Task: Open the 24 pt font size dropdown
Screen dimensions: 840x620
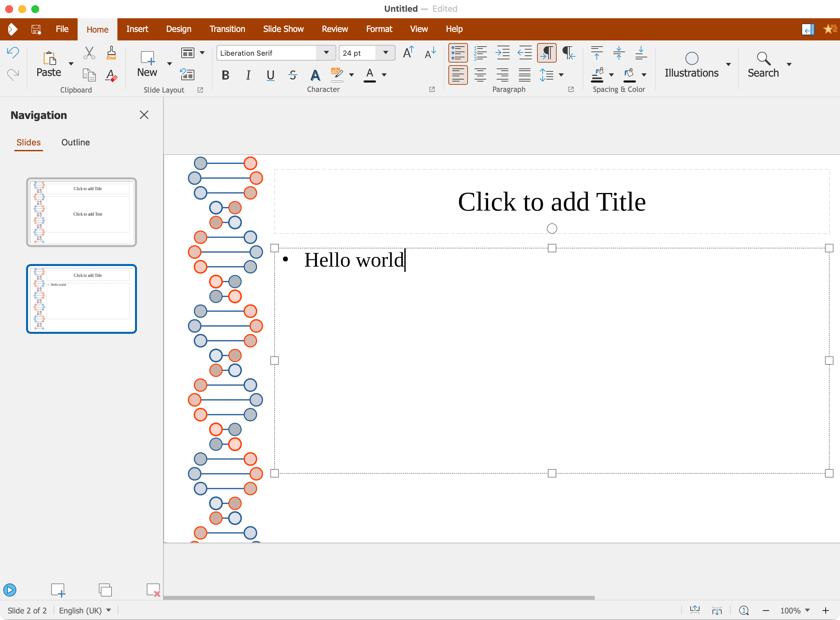Action: tap(385, 53)
